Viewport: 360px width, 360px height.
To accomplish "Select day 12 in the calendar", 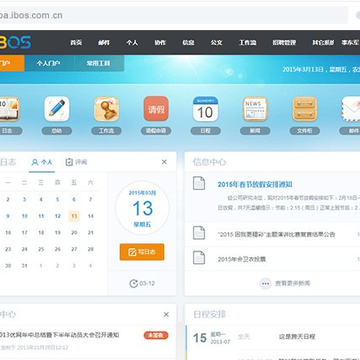I will pos(58,216).
